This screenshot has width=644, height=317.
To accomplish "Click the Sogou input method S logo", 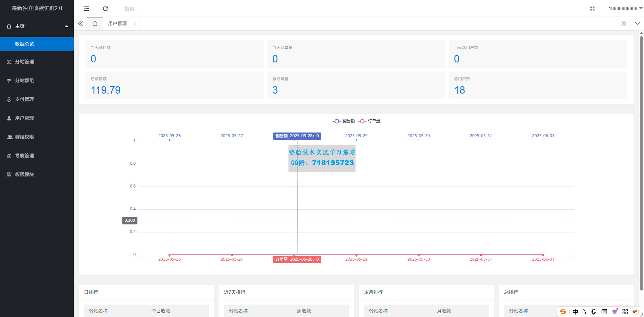I will 563,312.
